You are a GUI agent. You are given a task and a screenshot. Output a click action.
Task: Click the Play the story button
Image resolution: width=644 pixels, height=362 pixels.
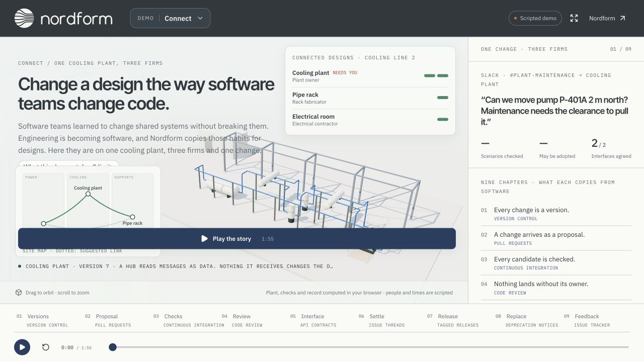(237, 239)
